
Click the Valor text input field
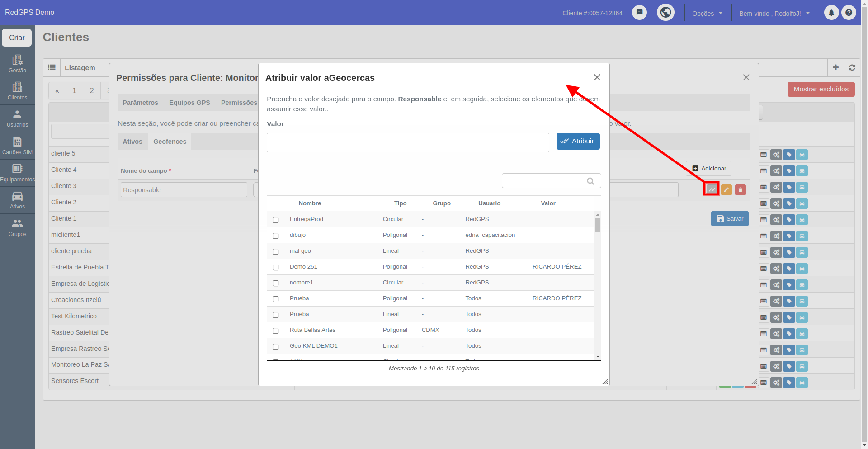pos(408,142)
